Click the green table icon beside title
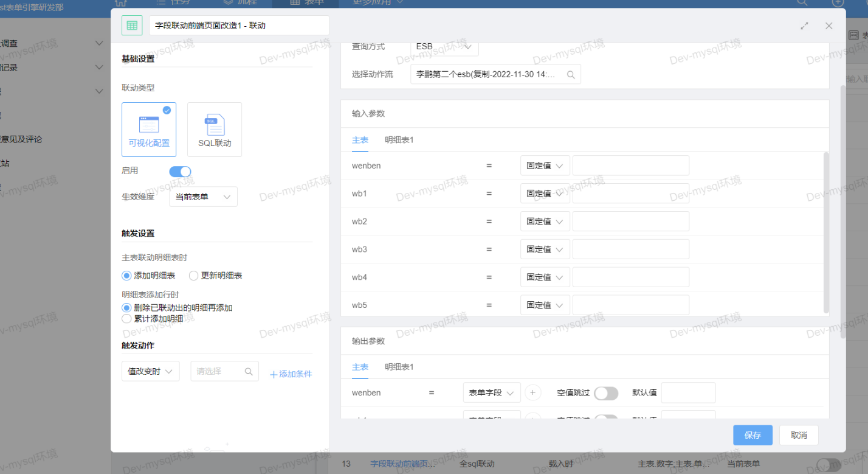The height and width of the screenshot is (474, 868). pyautogui.click(x=132, y=26)
